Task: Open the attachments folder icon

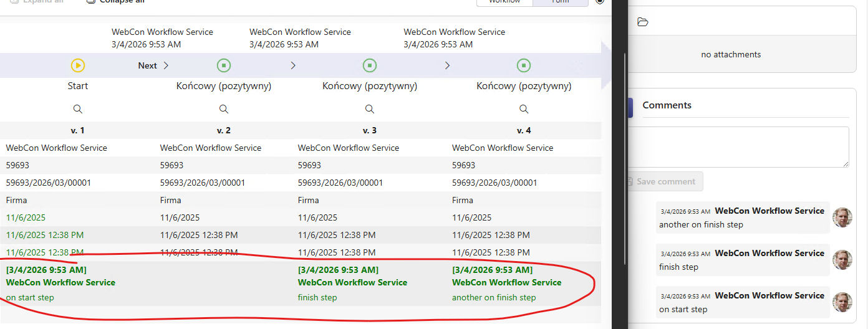Action: (643, 22)
